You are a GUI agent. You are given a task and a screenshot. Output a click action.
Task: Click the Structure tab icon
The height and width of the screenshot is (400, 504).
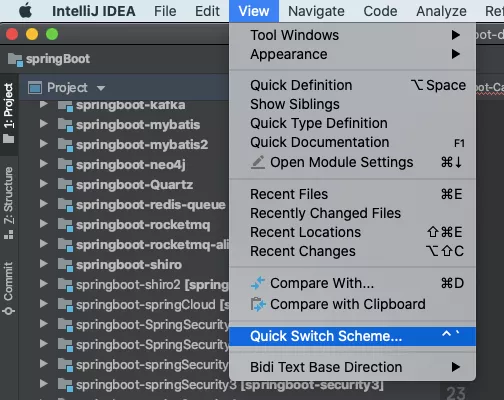pyautogui.click(x=9, y=235)
